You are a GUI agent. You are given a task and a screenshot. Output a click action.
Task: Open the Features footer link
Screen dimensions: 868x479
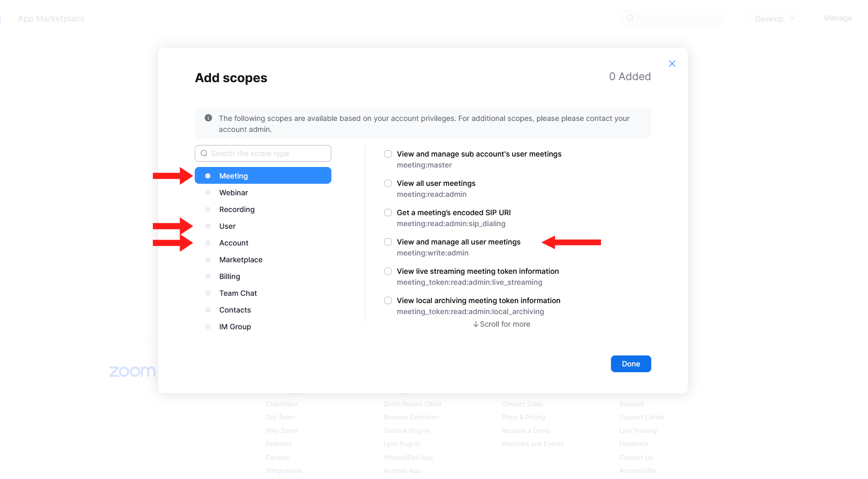pos(279,444)
